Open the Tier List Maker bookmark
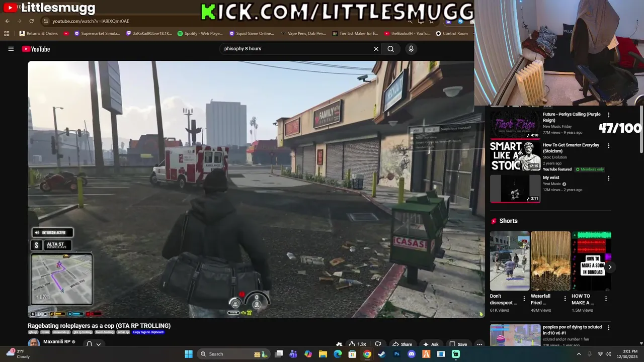The height and width of the screenshot is (362, 644). [355, 34]
